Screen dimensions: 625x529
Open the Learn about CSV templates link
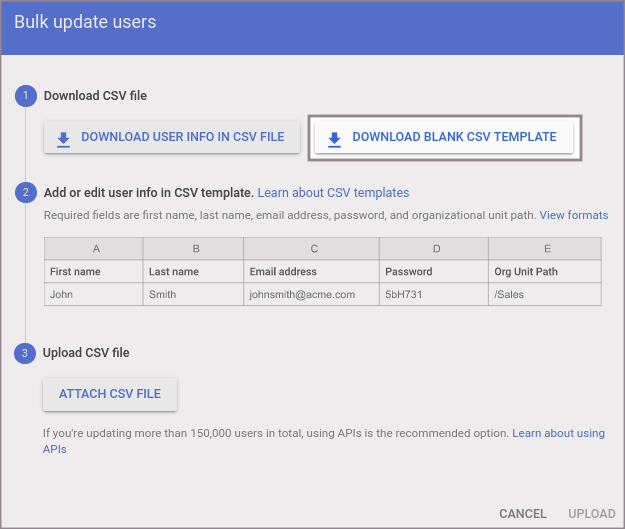click(333, 193)
